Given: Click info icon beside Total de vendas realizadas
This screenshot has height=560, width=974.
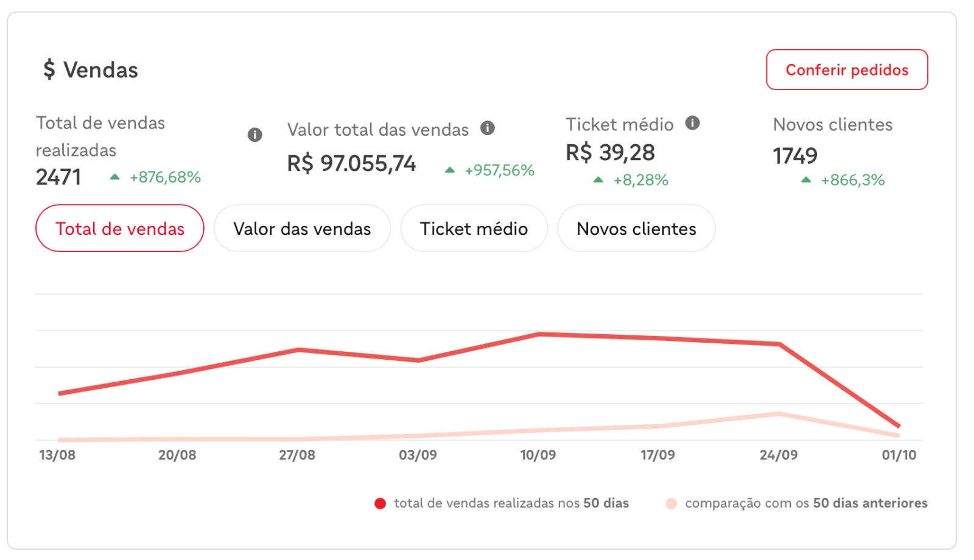Looking at the screenshot, I should (x=255, y=135).
